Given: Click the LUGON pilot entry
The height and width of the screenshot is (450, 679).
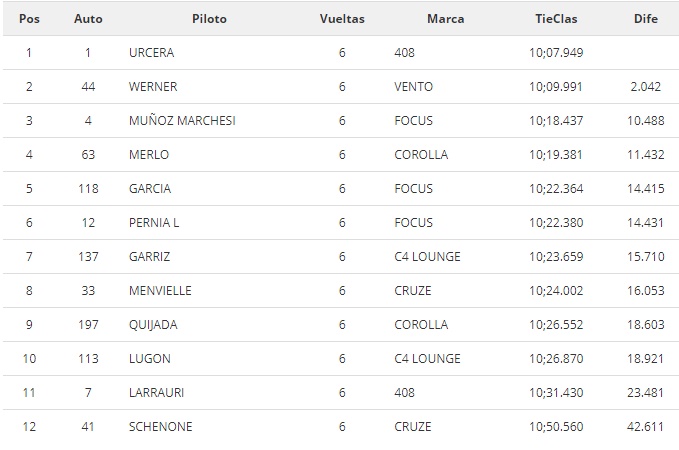Looking at the screenshot, I should click(149, 359).
